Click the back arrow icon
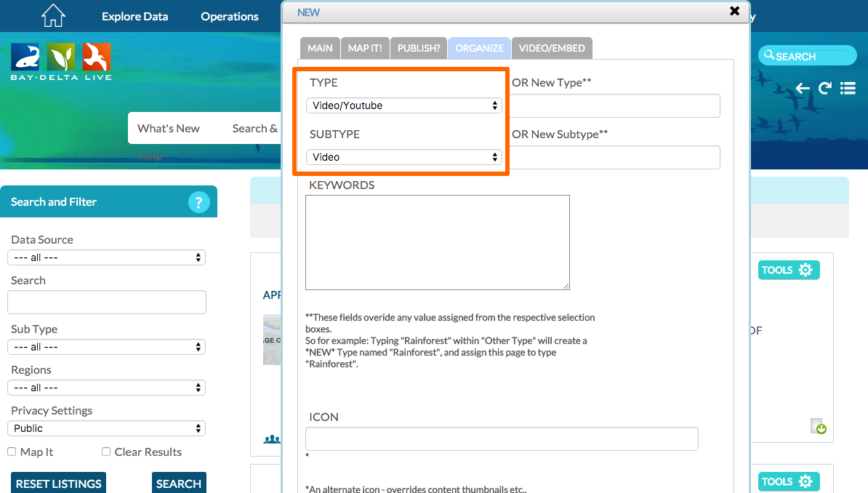Viewport: 868px width, 493px height. pyautogui.click(x=803, y=88)
